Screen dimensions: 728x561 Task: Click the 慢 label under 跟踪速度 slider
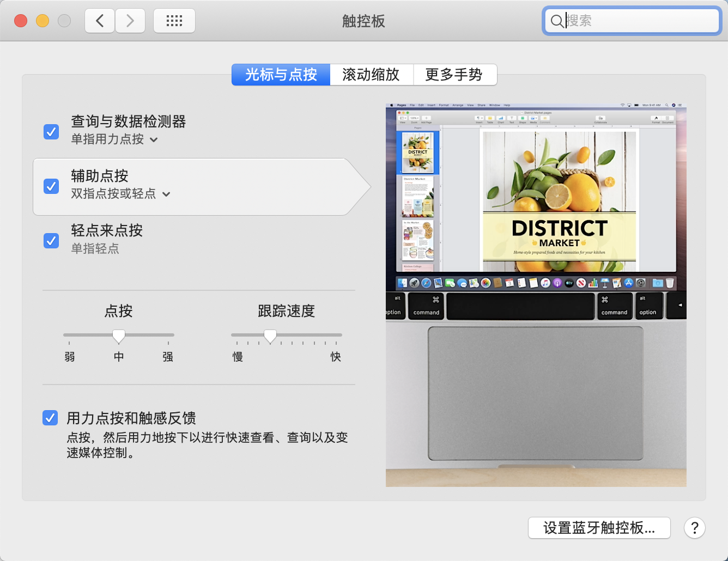[x=238, y=357]
